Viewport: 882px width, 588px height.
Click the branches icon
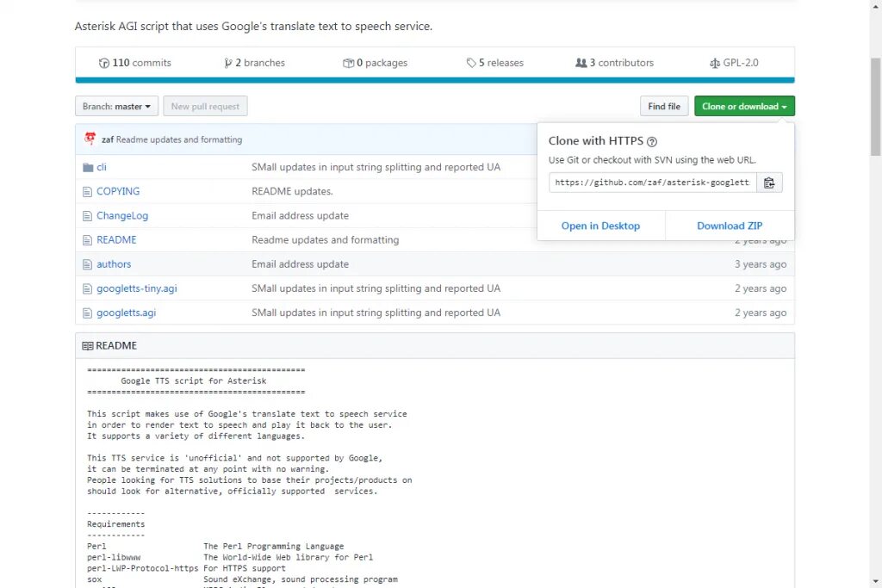point(227,63)
